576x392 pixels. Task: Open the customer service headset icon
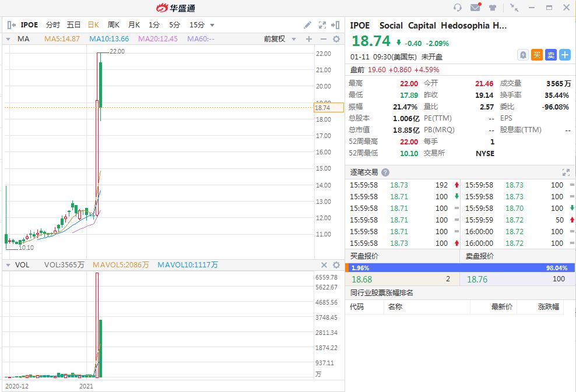pos(458,8)
